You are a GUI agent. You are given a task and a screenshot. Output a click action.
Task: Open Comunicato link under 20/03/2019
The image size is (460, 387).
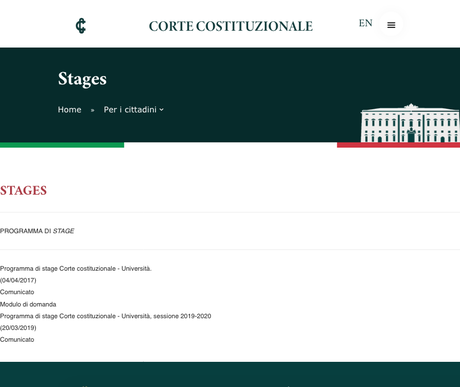coord(17,340)
